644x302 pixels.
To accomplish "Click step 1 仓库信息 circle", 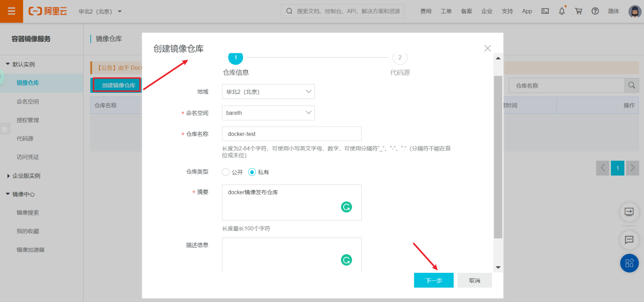I will tap(236, 57).
